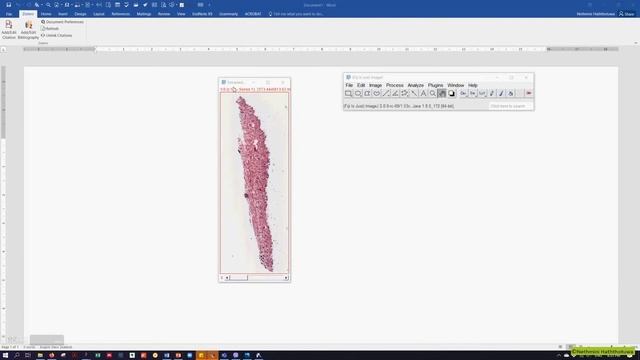Screen dimensions: 640x360
Task: Switch to Word Design tab
Action: click(80, 14)
